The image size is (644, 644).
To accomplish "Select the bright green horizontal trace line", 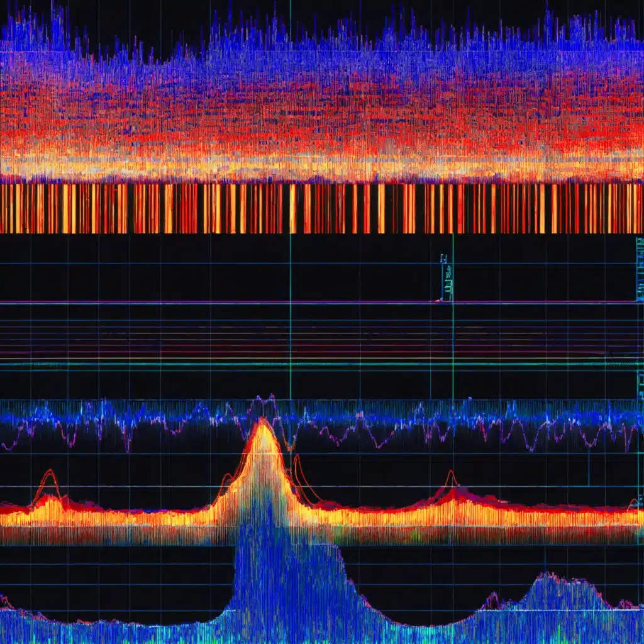I will click(x=189, y=364).
